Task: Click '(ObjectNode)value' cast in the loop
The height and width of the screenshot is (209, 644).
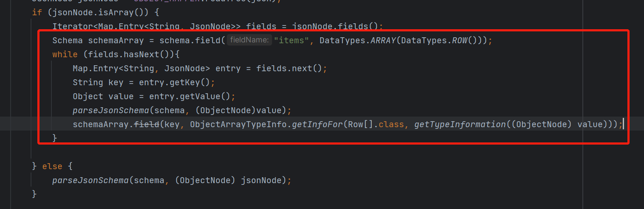Action: (241, 110)
